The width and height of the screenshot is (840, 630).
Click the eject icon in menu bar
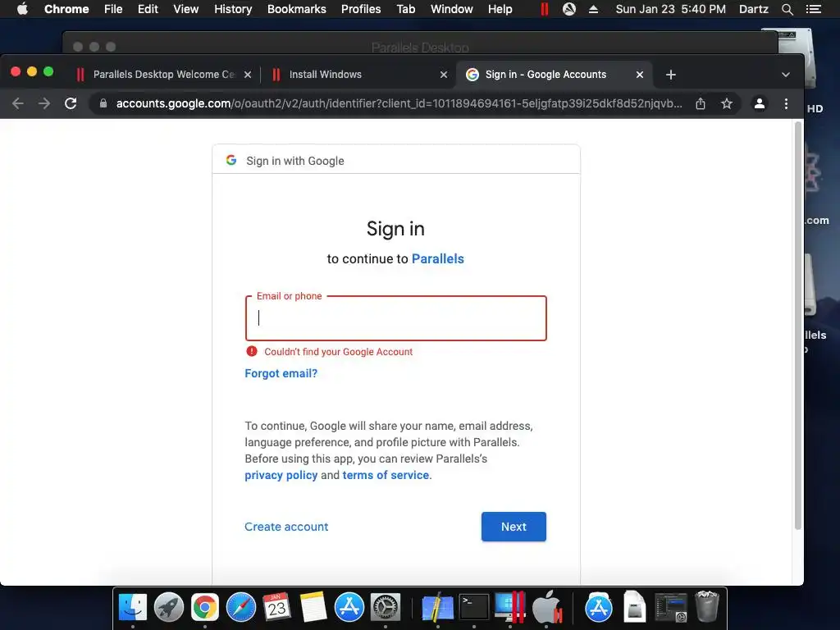tap(593, 9)
